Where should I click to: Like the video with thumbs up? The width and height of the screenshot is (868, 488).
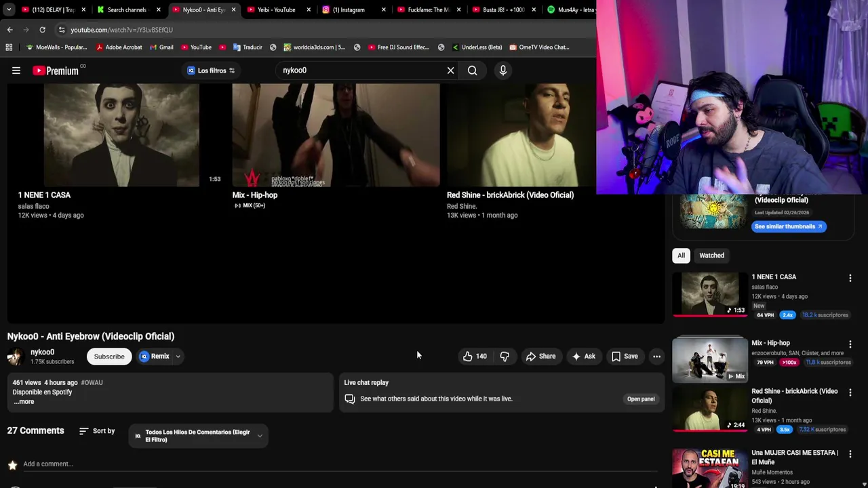pyautogui.click(x=475, y=356)
